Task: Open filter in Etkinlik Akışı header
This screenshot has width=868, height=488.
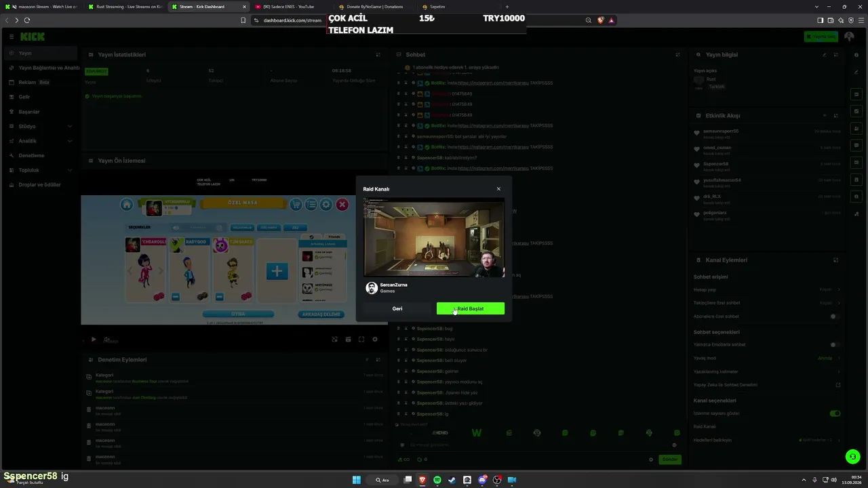Action: [825, 115]
